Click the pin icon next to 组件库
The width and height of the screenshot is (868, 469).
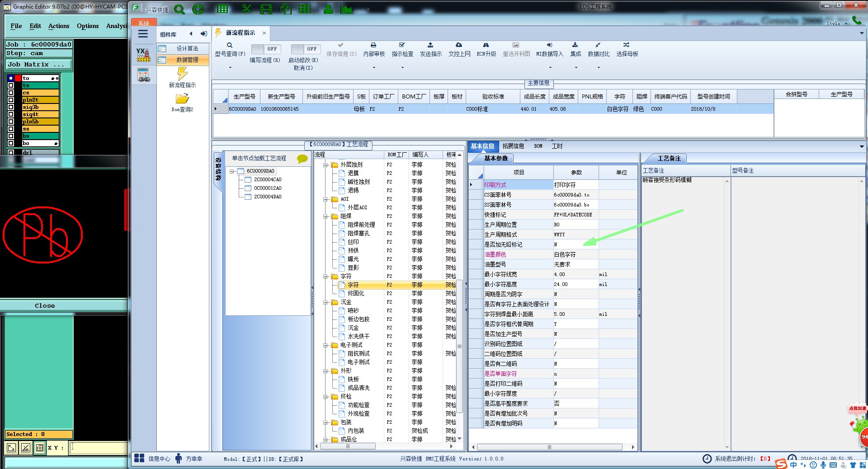tap(203, 34)
